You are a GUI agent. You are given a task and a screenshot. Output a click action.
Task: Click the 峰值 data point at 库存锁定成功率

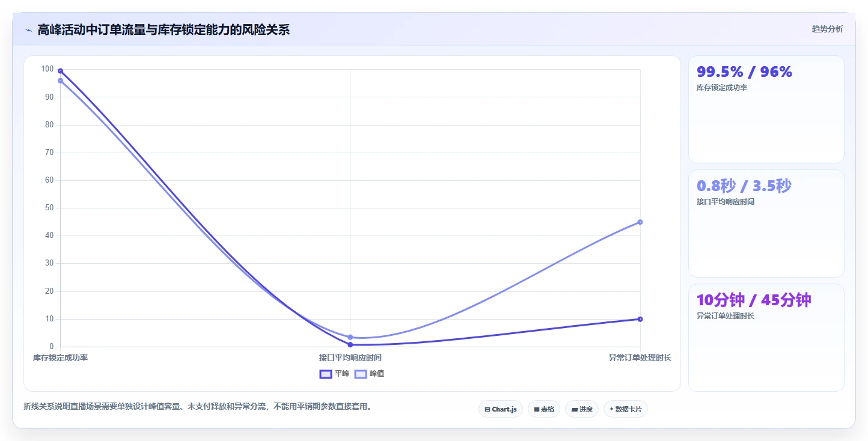[x=60, y=81]
